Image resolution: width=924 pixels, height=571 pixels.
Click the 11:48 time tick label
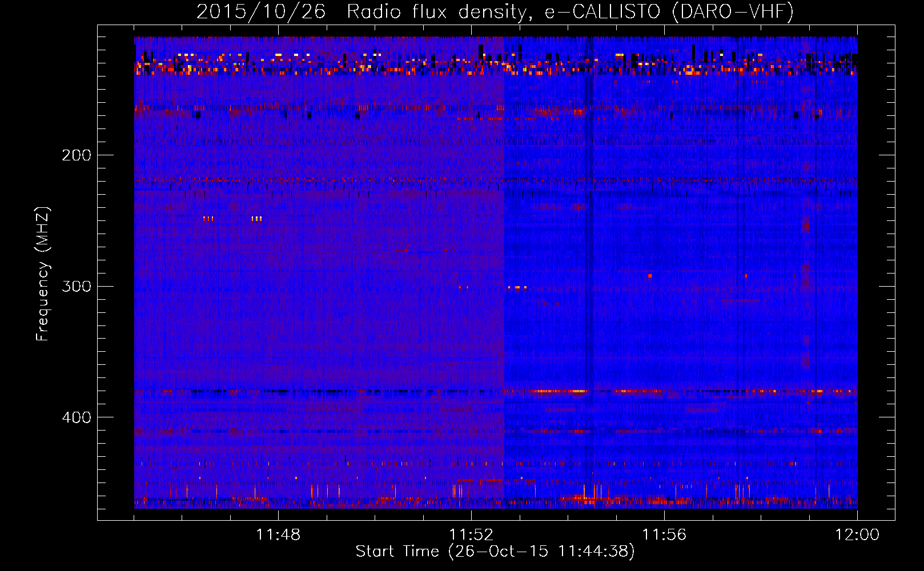click(278, 535)
